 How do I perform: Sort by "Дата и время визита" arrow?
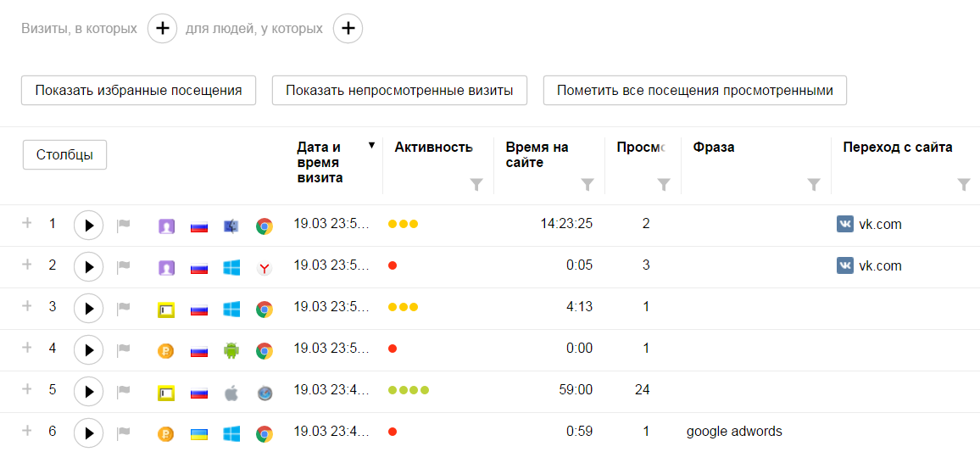[372, 146]
